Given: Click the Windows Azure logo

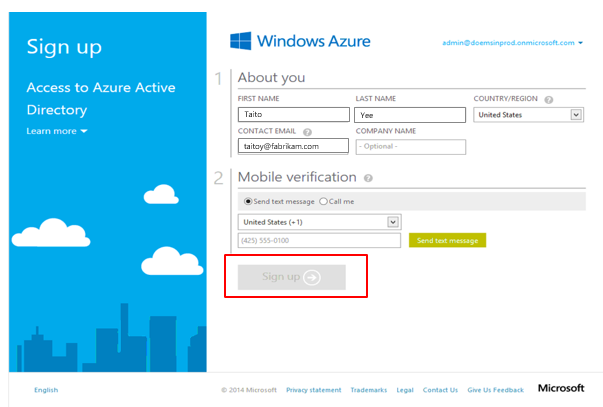Looking at the screenshot, I should pos(300,41).
